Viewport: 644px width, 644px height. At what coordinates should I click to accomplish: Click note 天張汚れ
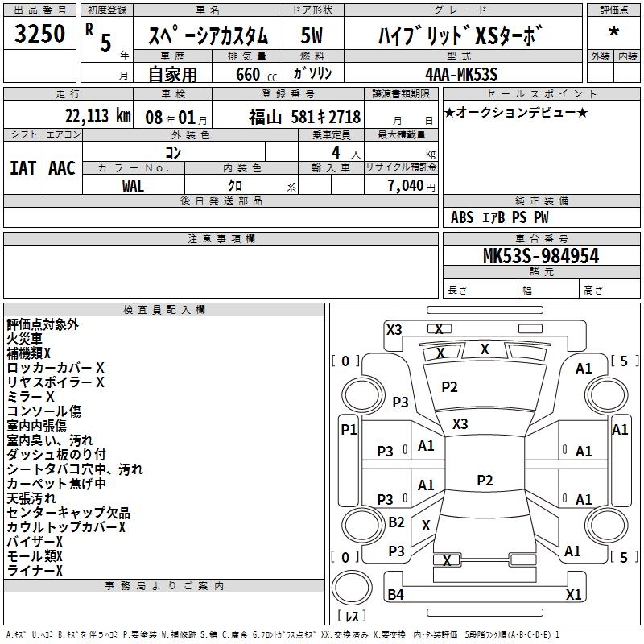tap(31, 498)
